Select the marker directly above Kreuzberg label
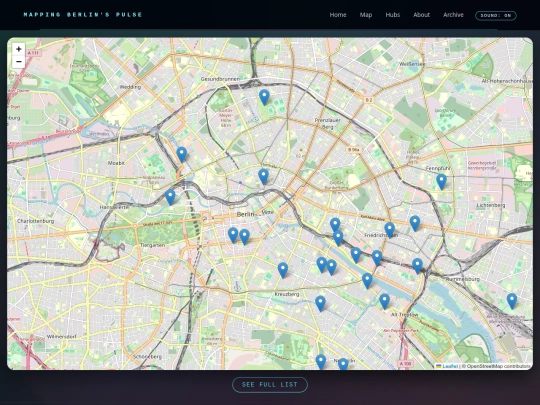The width and height of the screenshot is (540, 405). (x=283, y=270)
